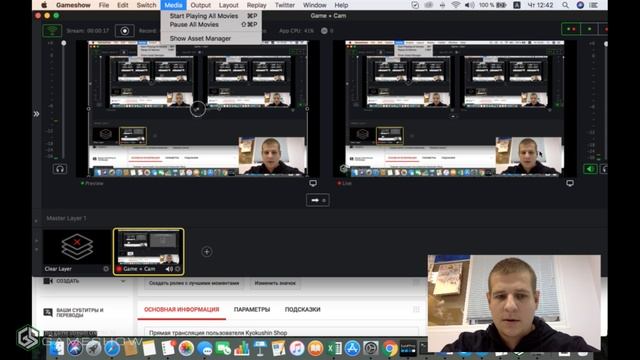Viewport: 640px width, 360px height.
Task: Click the Apple menu icon
Action: click(44, 5)
